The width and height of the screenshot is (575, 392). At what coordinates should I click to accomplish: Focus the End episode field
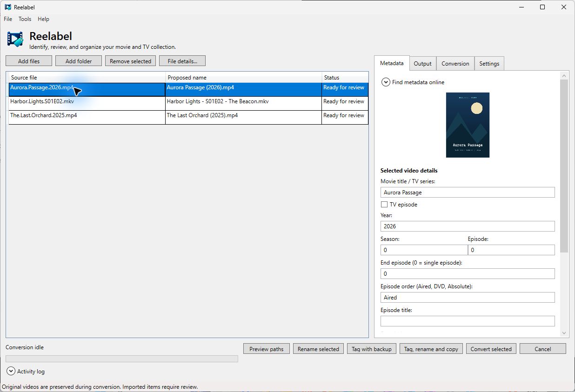click(468, 274)
